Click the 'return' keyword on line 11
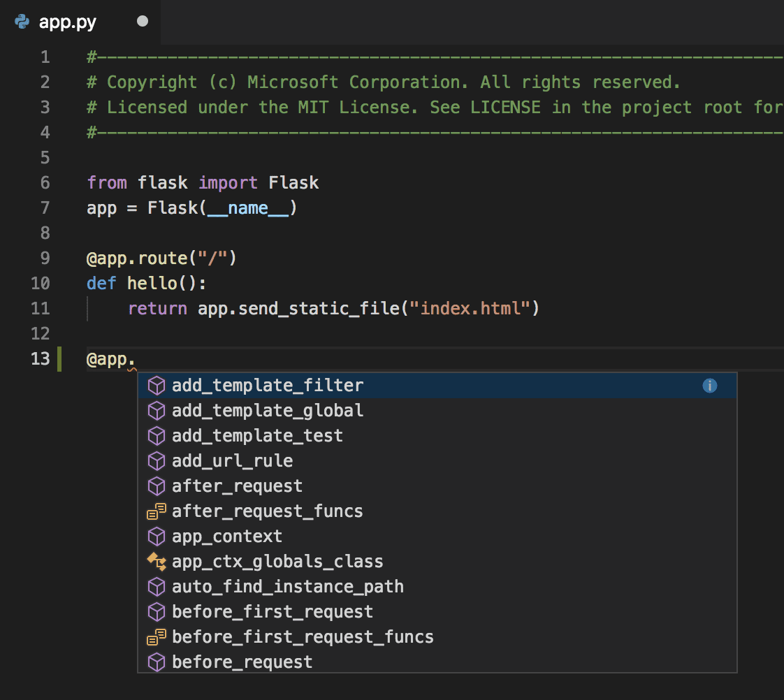 point(157,309)
